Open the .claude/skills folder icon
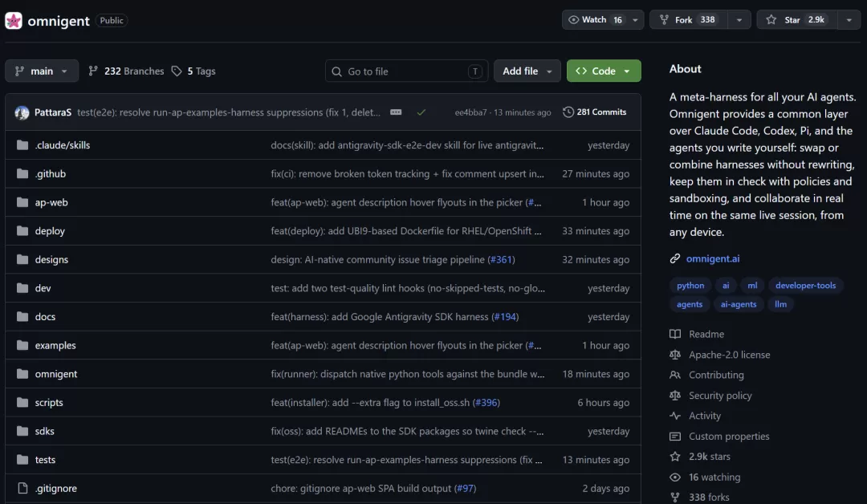Image resolution: width=867 pixels, height=504 pixels. click(22, 144)
